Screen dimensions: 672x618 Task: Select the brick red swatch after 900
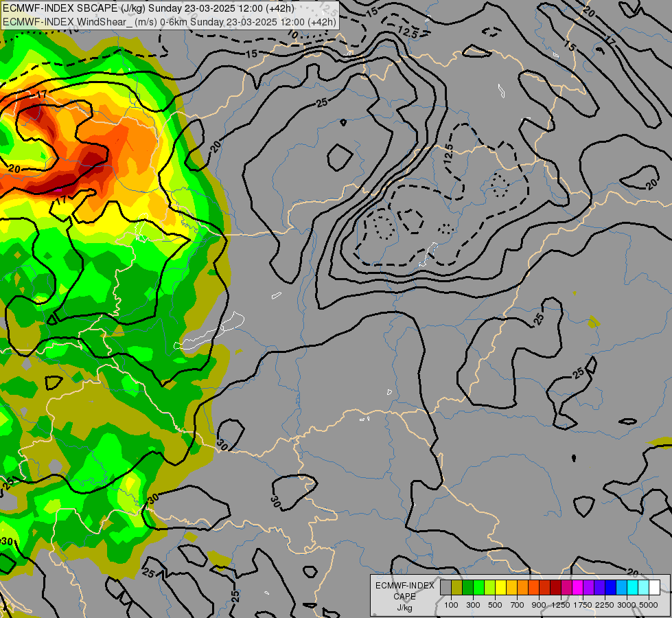tap(545, 587)
